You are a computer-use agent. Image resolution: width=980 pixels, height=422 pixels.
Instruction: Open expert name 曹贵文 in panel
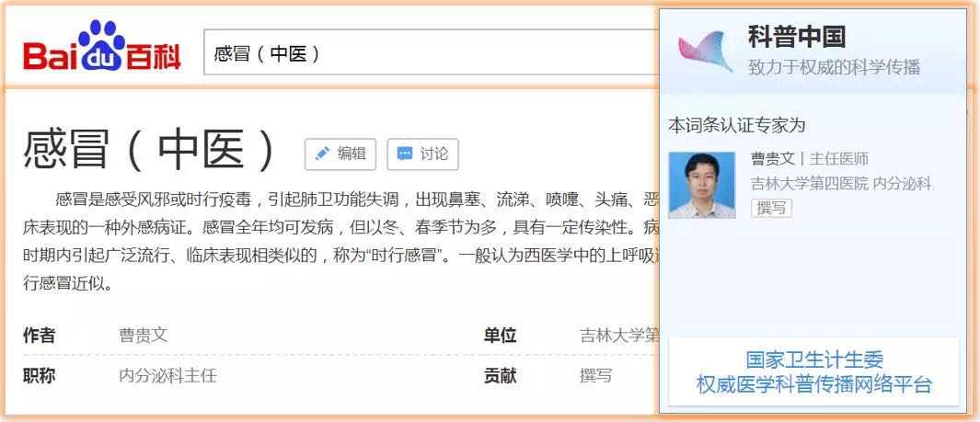coord(773,158)
